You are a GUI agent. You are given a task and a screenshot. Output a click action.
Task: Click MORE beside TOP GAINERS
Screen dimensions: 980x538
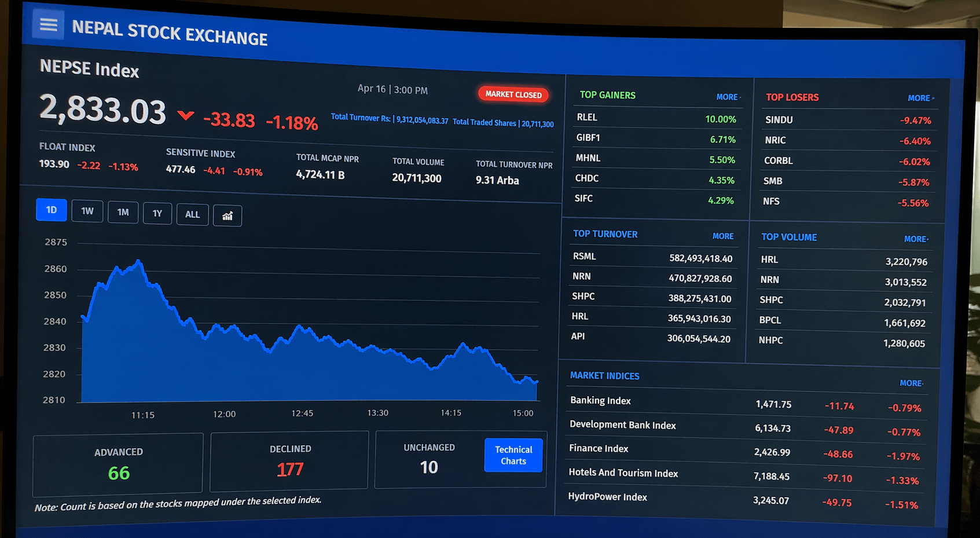pos(727,97)
